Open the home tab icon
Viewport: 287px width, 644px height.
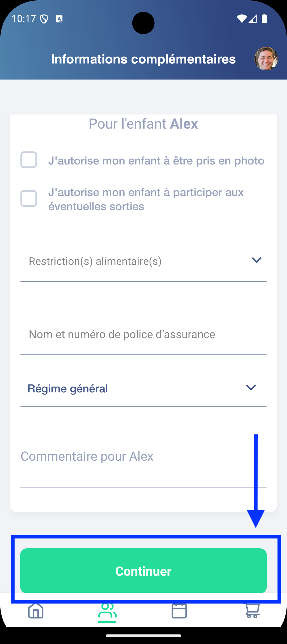coord(36,611)
